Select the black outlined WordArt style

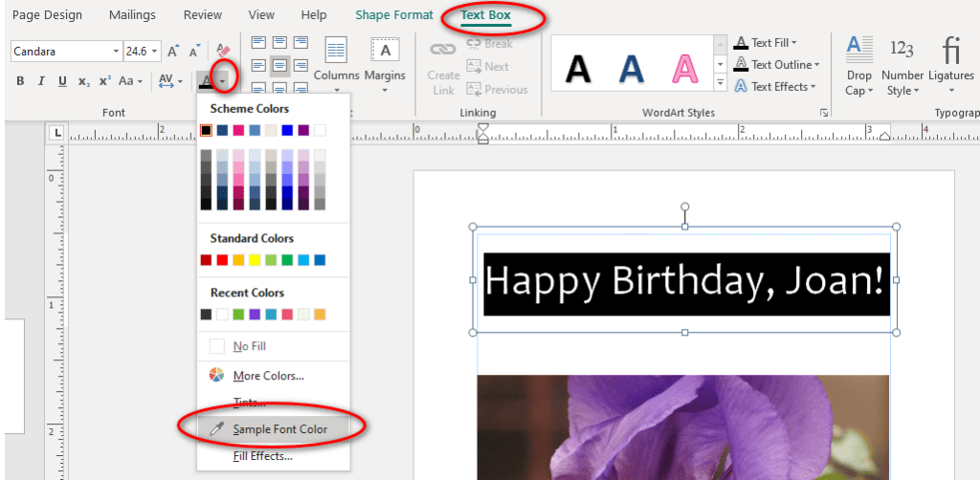coord(578,68)
